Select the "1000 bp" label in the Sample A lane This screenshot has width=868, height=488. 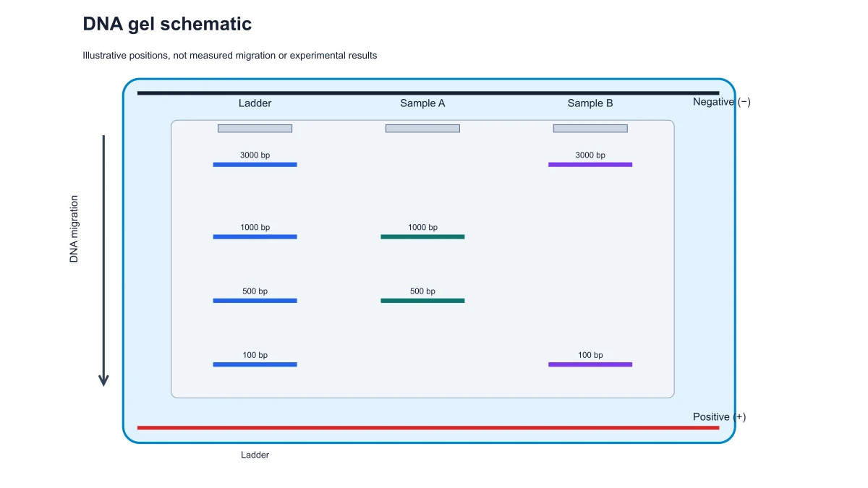point(422,228)
